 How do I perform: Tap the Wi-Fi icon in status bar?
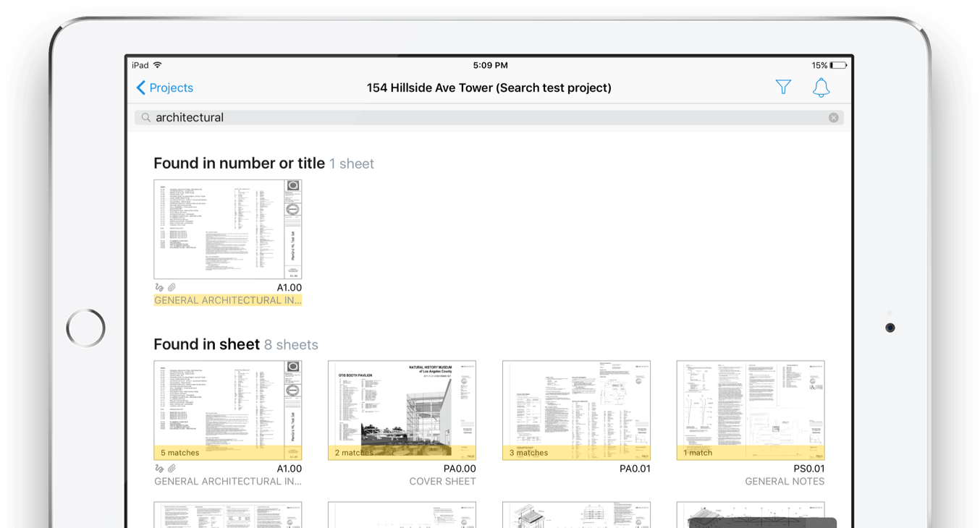[157, 65]
